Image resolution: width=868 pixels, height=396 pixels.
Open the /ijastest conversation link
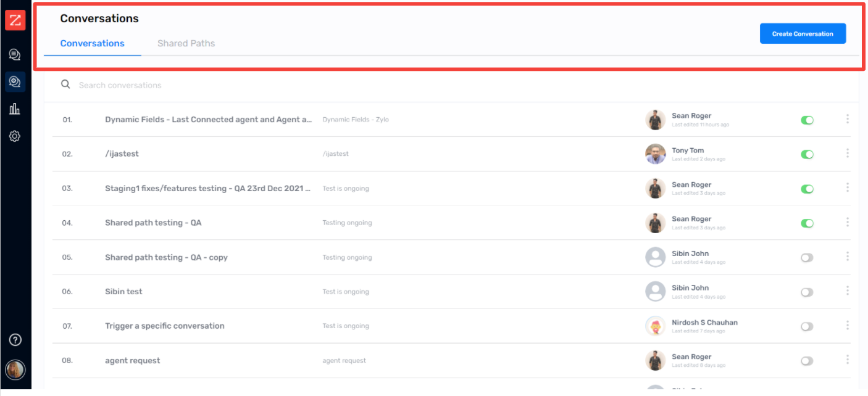click(122, 154)
